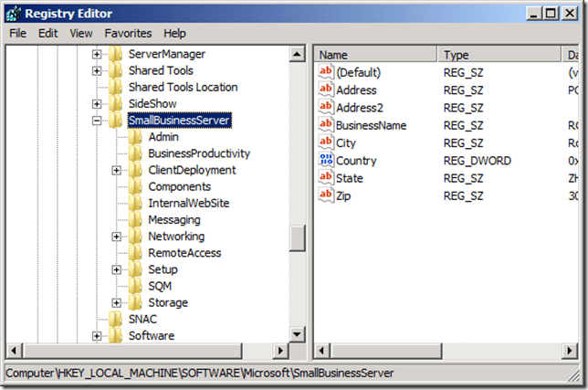This screenshot has height=390, width=588.
Task: Click the Components folder icon
Action: click(135, 186)
